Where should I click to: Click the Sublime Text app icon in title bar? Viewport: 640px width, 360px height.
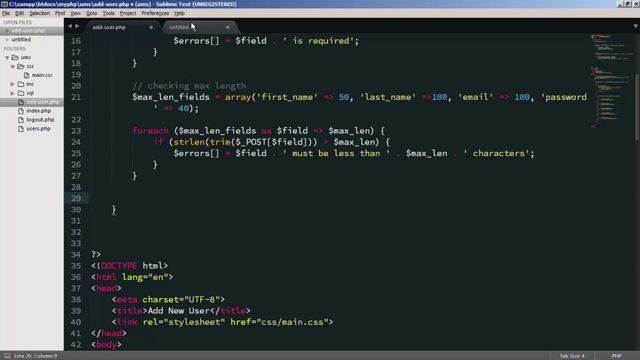point(4,4)
